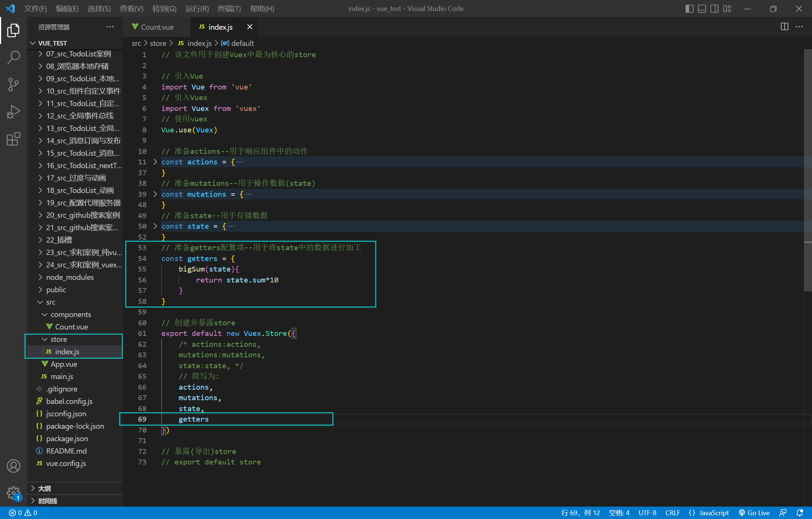Click the 空格: 4 indentation setting
Viewport: 812px width, 519px height.
(x=619, y=513)
